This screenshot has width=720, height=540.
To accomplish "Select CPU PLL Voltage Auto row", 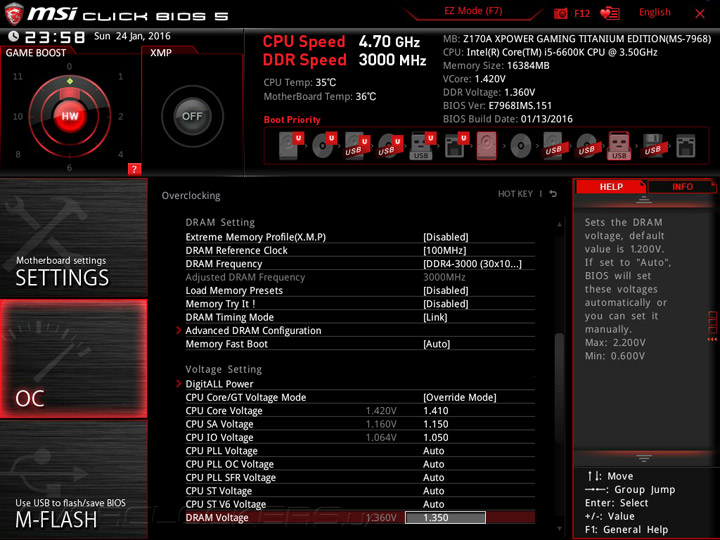I will pyautogui.click(x=360, y=450).
